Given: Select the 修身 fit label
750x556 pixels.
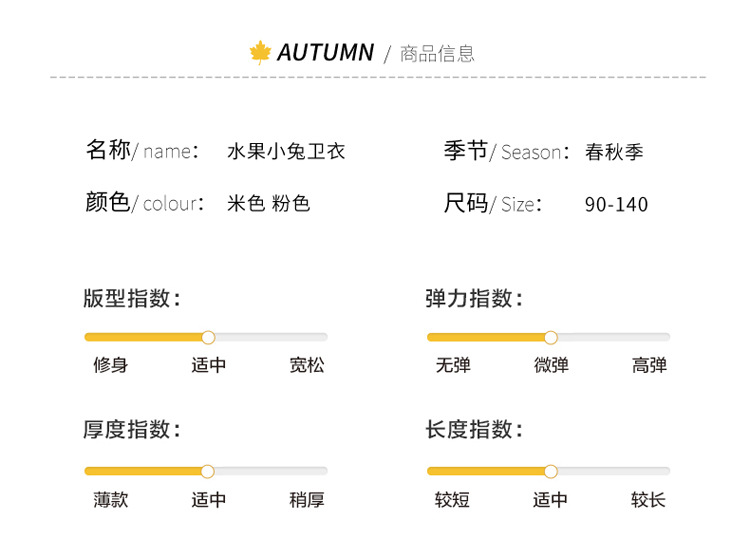Looking at the screenshot, I should pyautogui.click(x=111, y=365).
